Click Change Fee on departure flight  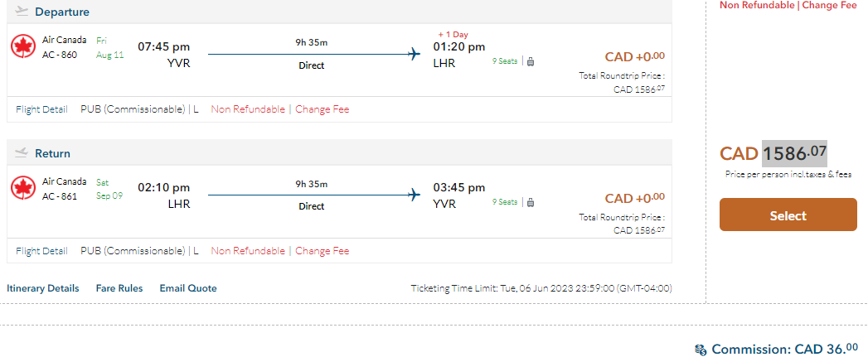click(x=322, y=109)
